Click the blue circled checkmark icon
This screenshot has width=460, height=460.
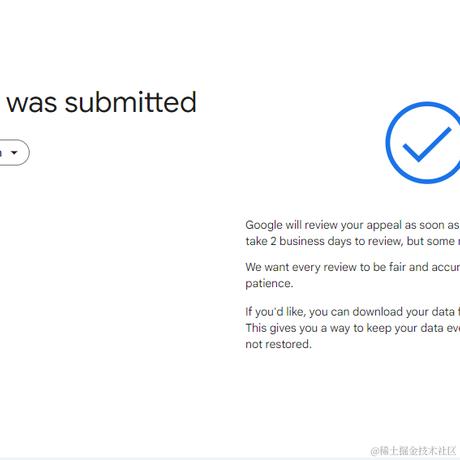423,143
